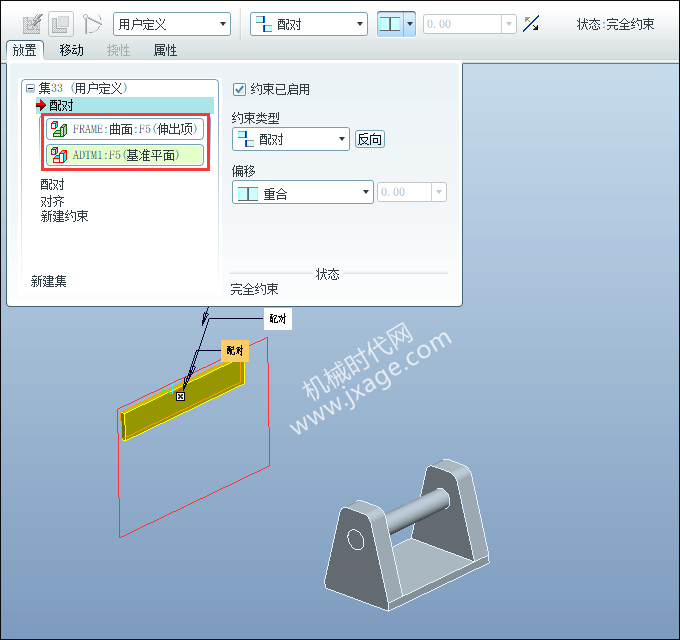The height and width of the screenshot is (640, 680).
Task: Open the toolbar 配对 constraint type dropdown
Action: 309,24
